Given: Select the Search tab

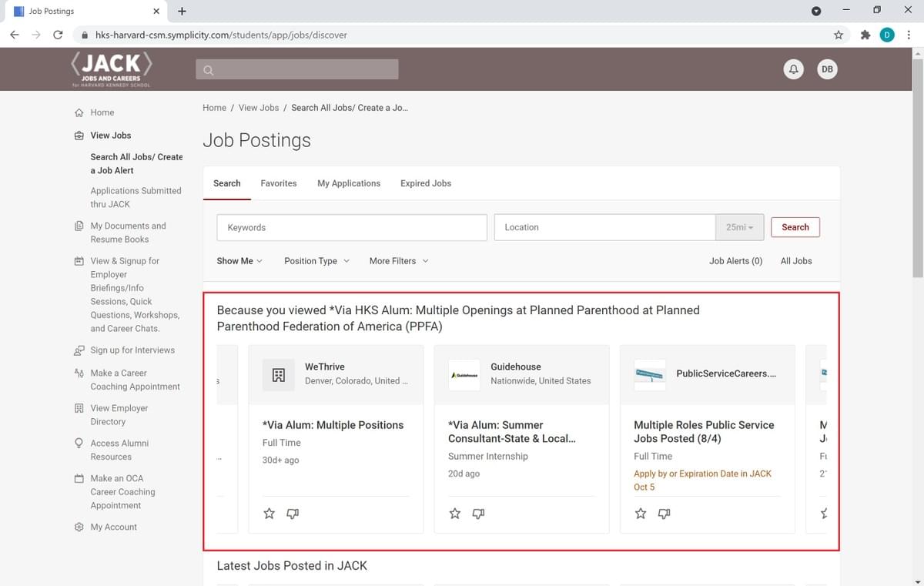Looking at the screenshot, I should (x=227, y=183).
